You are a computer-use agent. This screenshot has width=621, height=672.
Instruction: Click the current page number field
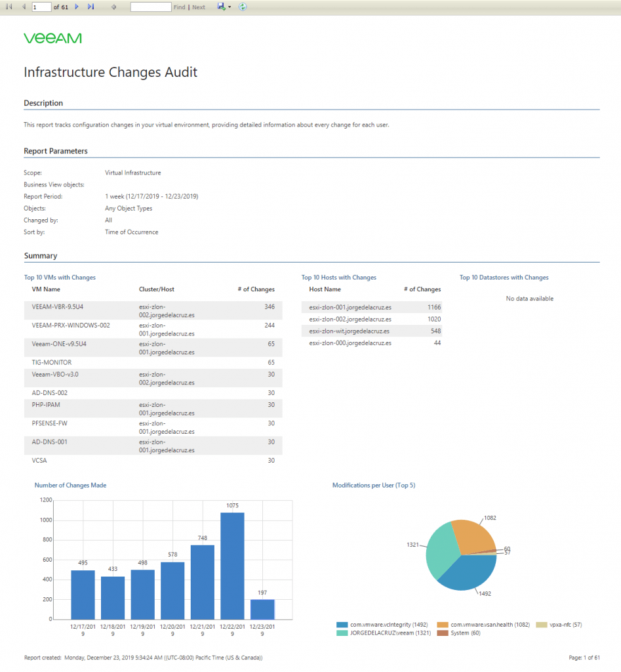[x=41, y=7]
